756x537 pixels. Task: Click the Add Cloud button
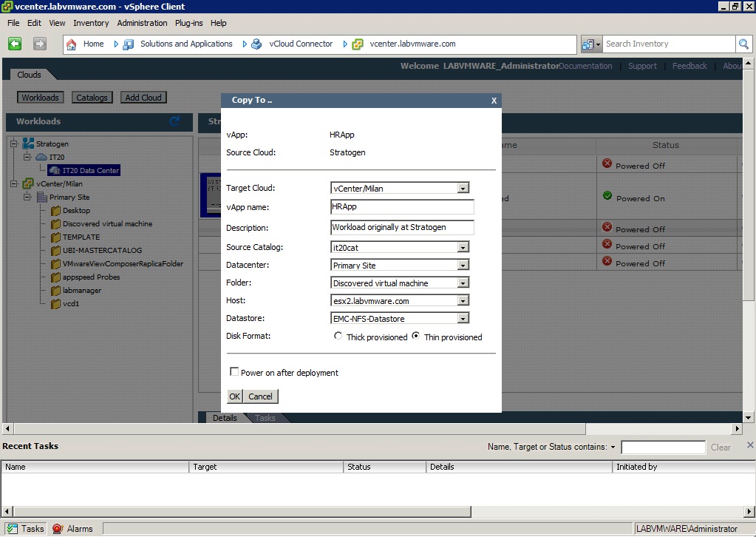tap(143, 98)
